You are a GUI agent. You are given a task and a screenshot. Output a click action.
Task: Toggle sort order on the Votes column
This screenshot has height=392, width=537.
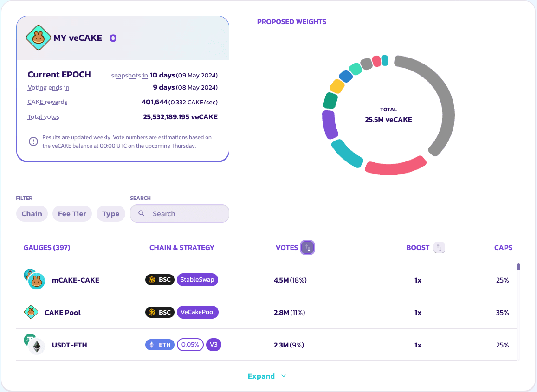307,248
